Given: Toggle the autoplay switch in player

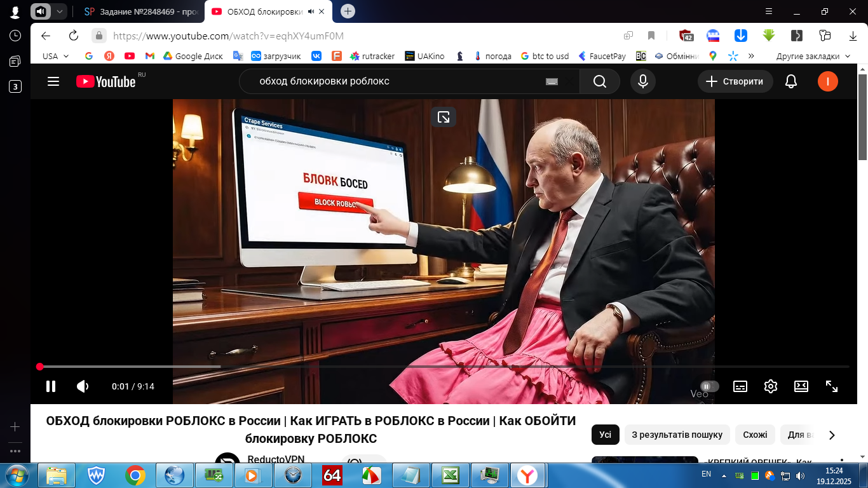Looking at the screenshot, I should tap(709, 386).
